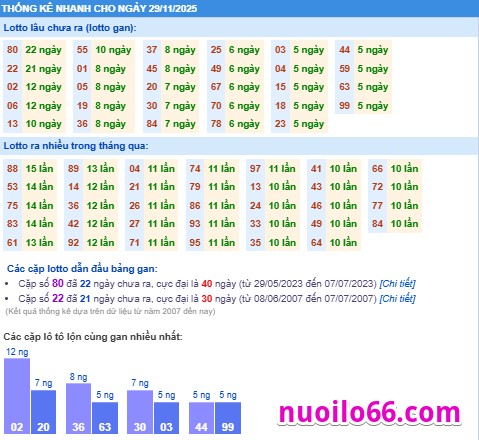Click purple number 80 in 'Cặp số' line
This screenshot has width=479, height=440.
coord(58,283)
